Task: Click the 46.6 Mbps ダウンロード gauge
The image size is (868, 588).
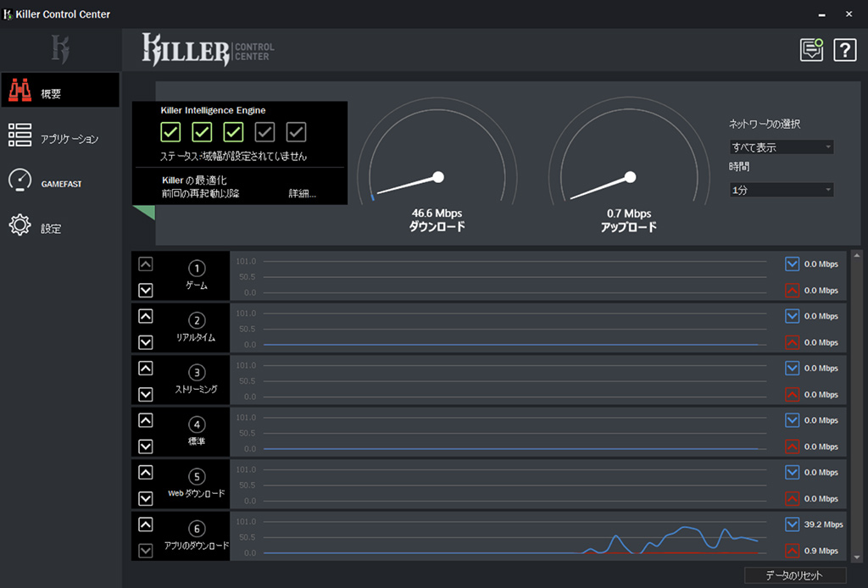Action: tap(437, 166)
